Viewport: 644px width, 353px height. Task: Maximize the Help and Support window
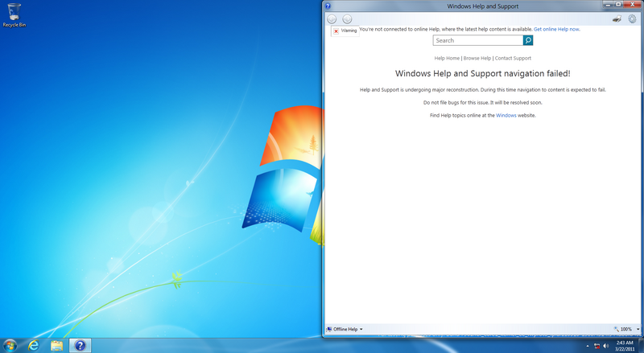click(618, 4)
